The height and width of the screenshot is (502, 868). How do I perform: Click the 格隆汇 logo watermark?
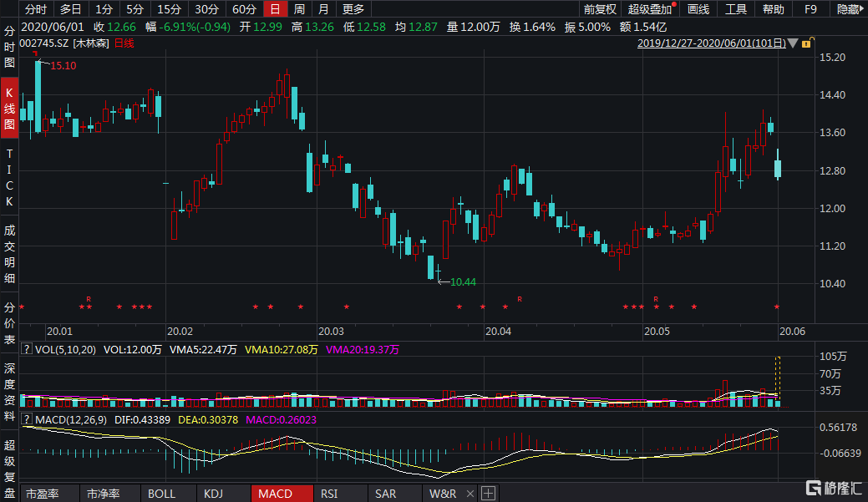click(x=832, y=487)
